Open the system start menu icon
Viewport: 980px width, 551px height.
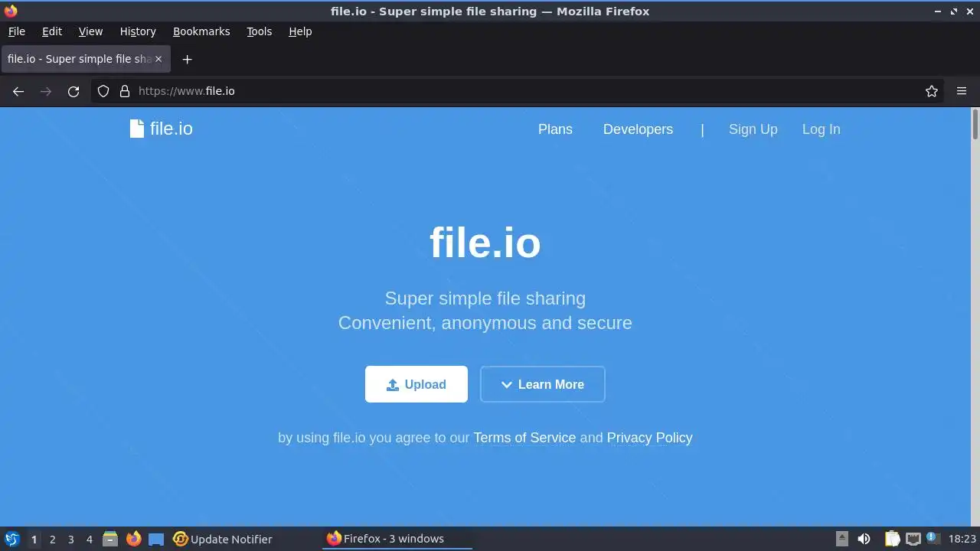[12, 539]
